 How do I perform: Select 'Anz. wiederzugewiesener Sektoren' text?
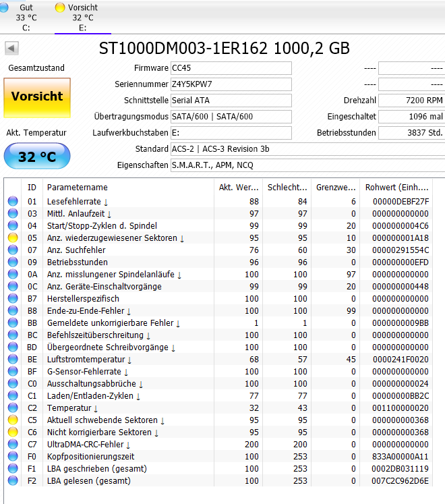point(112,238)
